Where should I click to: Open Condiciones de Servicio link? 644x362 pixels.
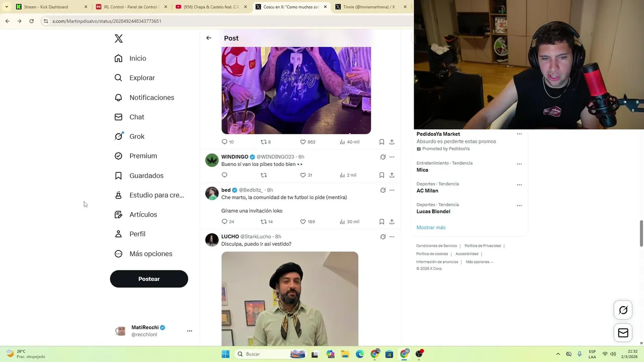(436, 246)
